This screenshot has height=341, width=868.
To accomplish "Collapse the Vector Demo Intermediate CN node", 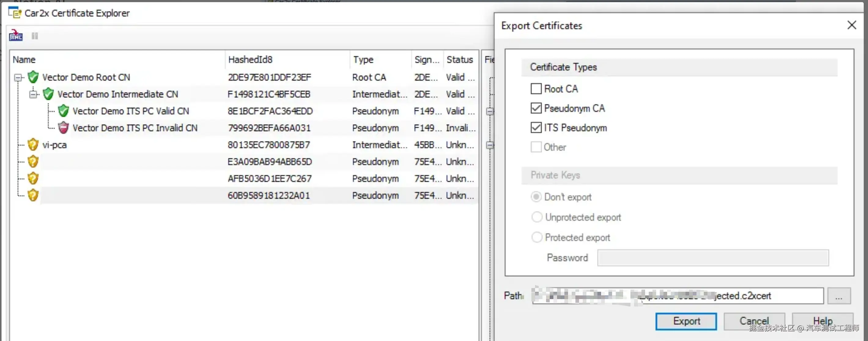I will pyautogui.click(x=33, y=95).
